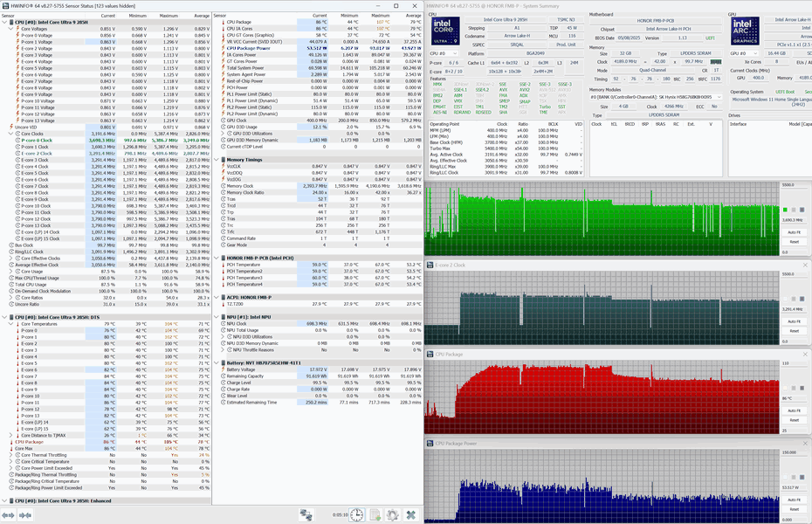This screenshot has width=812, height=524.
Task: Collapse the Core Voltages tree node
Action: pyautogui.click(x=10, y=29)
